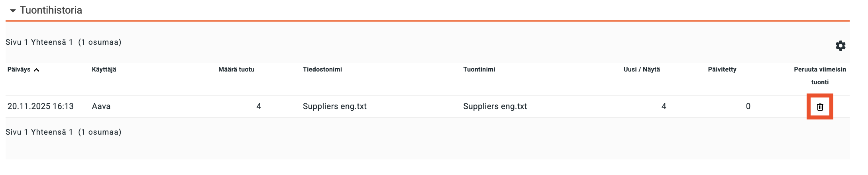Click the imported amount value under Määrä tuotu
This screenshot has height=175, width=868.
point(259,106)
